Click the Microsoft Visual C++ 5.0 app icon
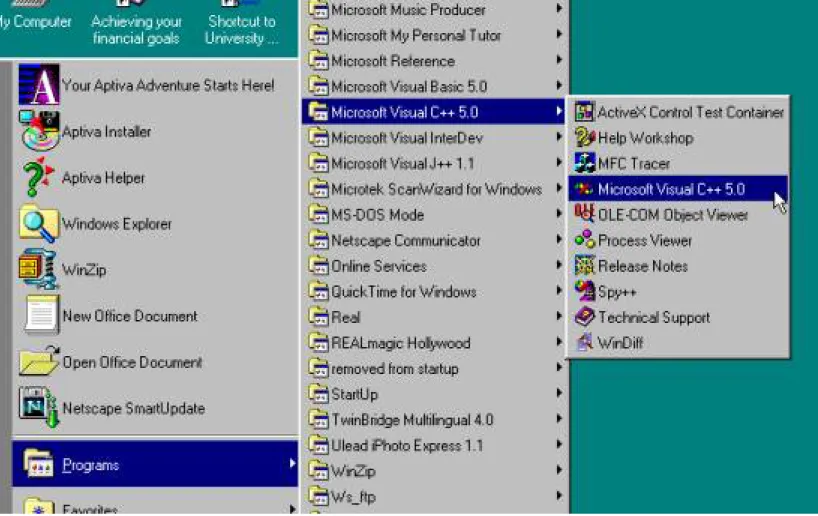Viewport: 818px width, 516px height. [x=584, y=189]
